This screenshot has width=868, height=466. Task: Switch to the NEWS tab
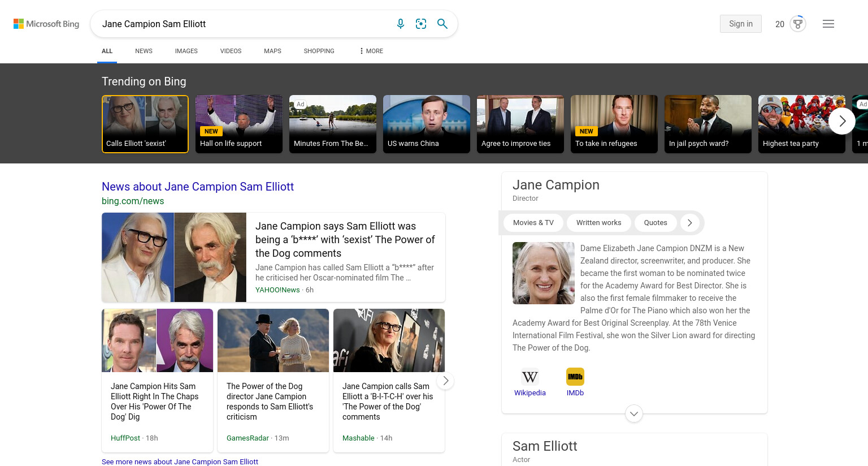pos(144,51)
